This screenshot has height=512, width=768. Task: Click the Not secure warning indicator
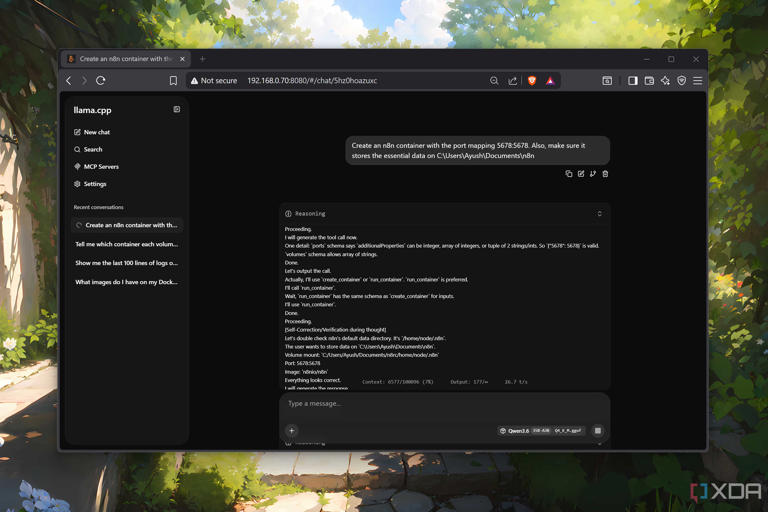pyautogui.click(x=214, y=80)
